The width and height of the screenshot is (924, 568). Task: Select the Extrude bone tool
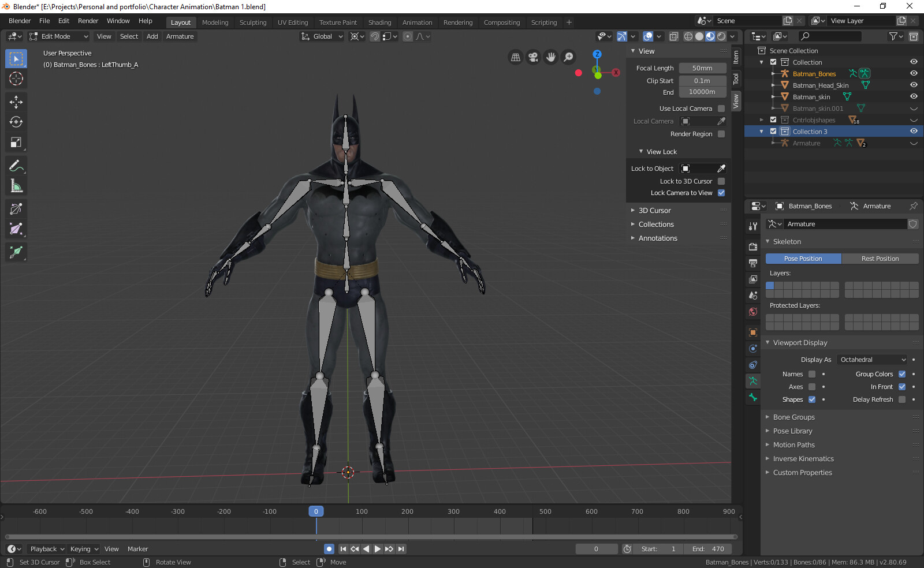click(x=16, y=252)
